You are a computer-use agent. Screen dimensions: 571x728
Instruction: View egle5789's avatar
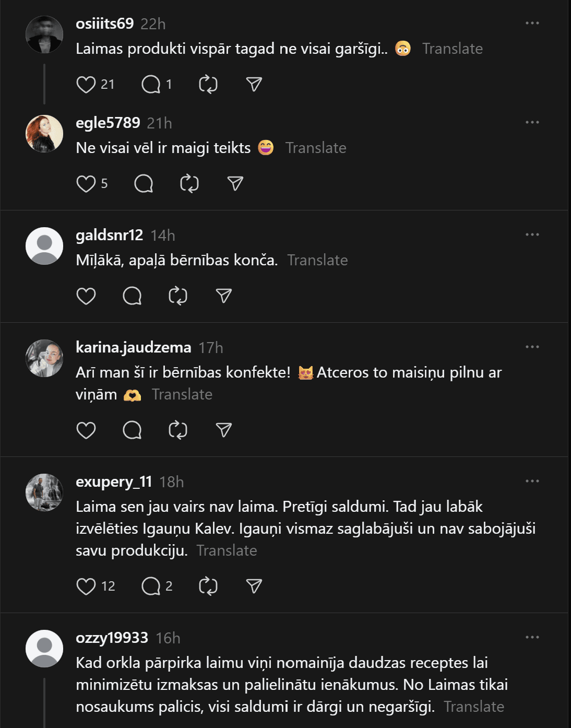pyautogui.click(x=44, y=134)
